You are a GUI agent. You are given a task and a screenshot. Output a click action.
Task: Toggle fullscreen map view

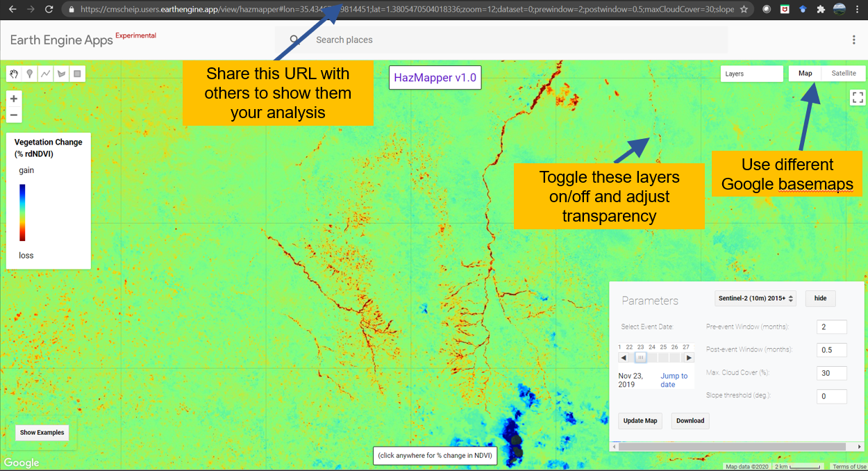pyautogui.click(x=858, y=97)
